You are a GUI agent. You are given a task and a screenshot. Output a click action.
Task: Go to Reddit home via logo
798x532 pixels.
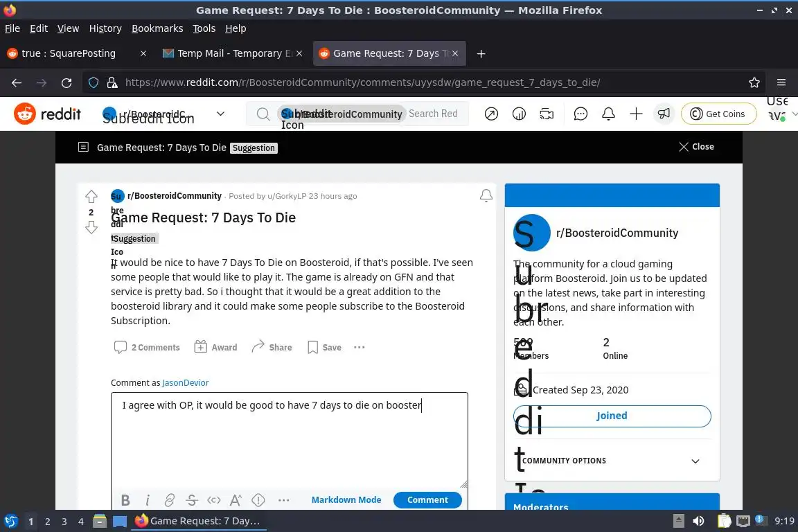point(47,114)
